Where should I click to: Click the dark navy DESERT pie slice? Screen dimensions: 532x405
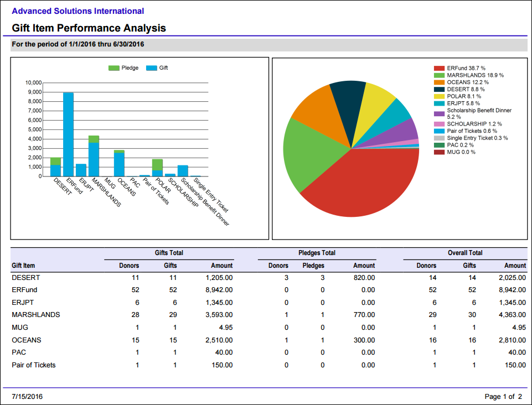coord(349,105)
